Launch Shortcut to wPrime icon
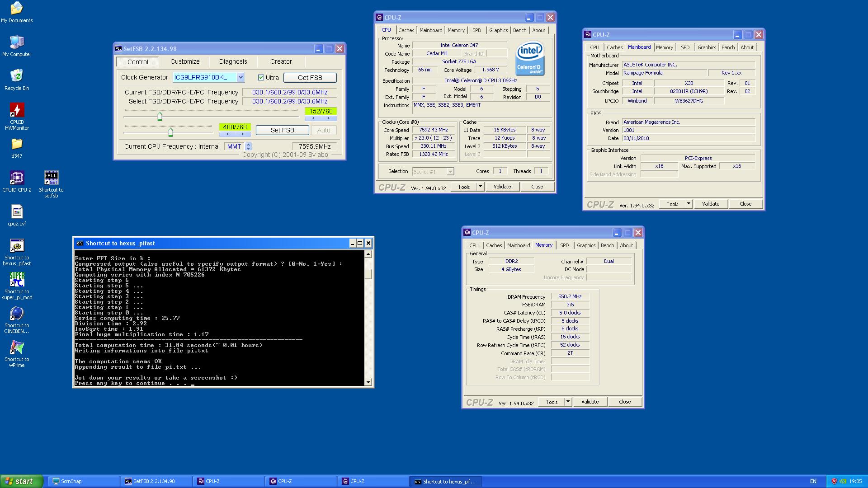 [x=17, y=354]
